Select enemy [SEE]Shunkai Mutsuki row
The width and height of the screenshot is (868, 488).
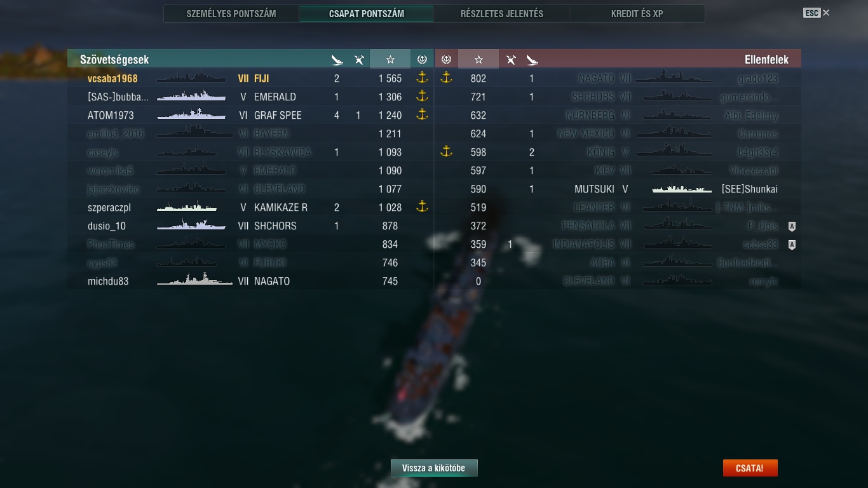(x=618, y=189)
